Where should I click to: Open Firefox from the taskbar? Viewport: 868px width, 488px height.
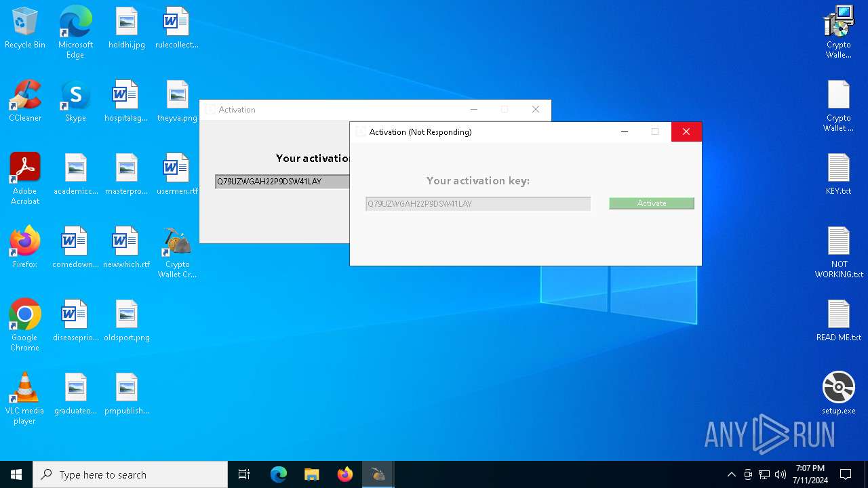(x=345, y=474)
